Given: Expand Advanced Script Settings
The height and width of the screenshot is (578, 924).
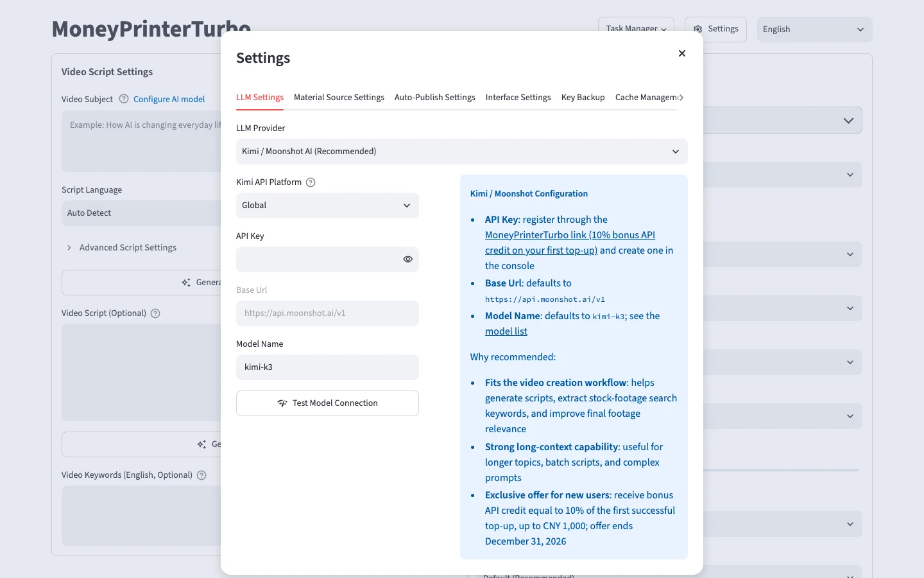Looking at the screenshot, I should coord(122,248).
